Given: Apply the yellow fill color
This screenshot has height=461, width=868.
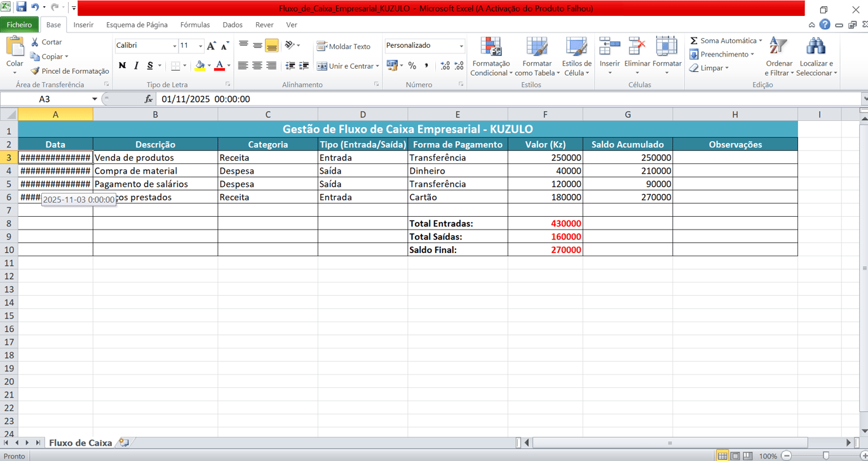Looking at the screenshot, I should click(200, 65).
